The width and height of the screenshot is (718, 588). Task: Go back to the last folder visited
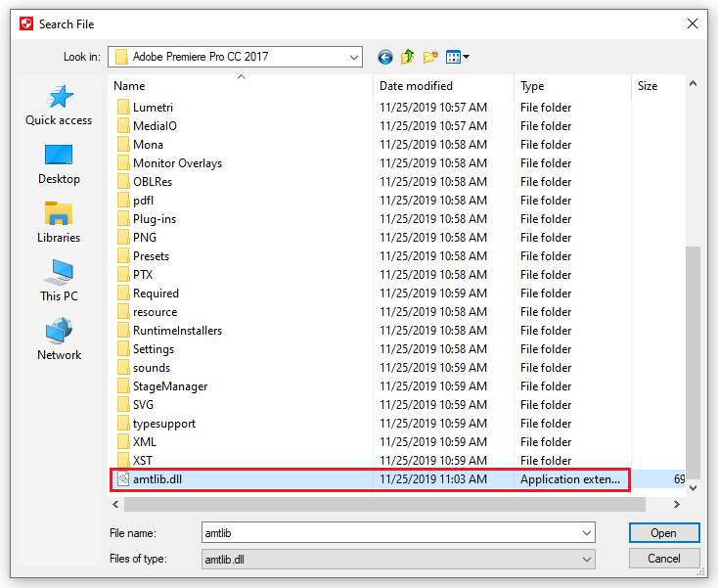click(x=385, y=58)
